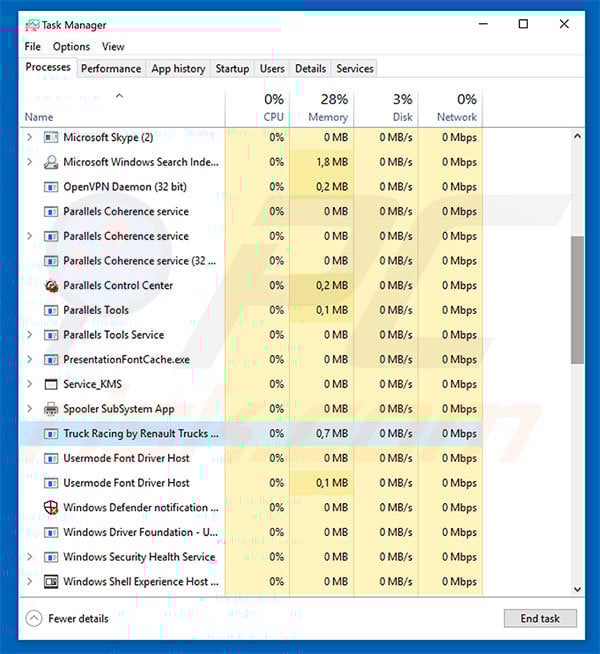Click the End task button

(x=540, y=619)
